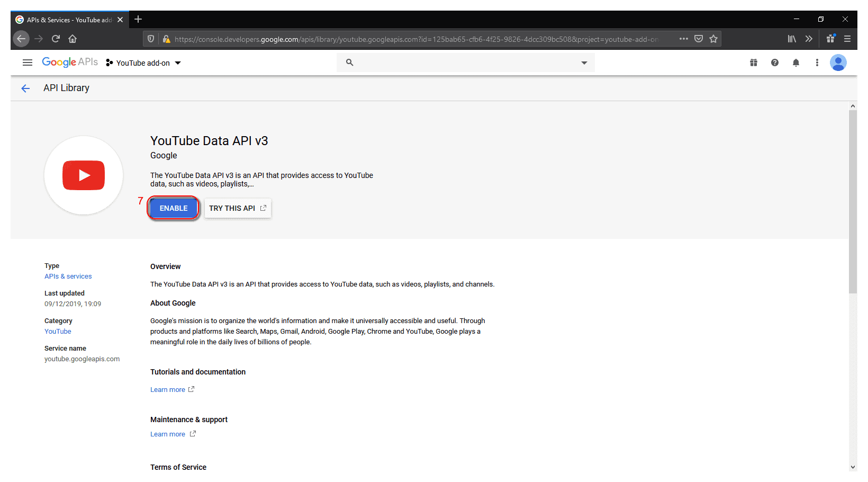Open the Firefox page actions ellipsis menu
Image resolution: width=868 pixels, height=482 pixels.
pyautogui.click(x=683, y=39)
